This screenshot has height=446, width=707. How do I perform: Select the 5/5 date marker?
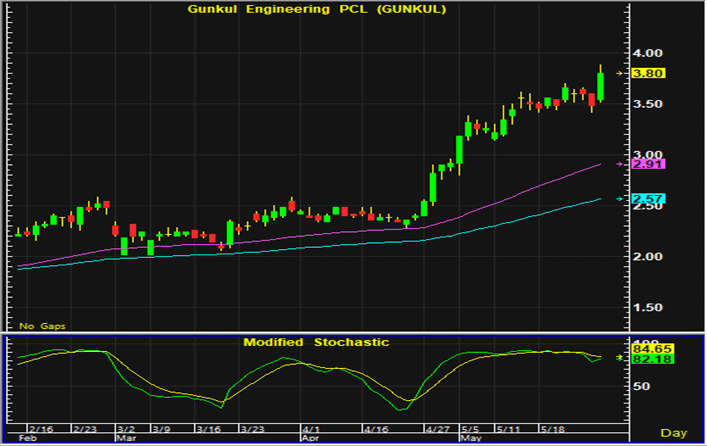[470, 429]
